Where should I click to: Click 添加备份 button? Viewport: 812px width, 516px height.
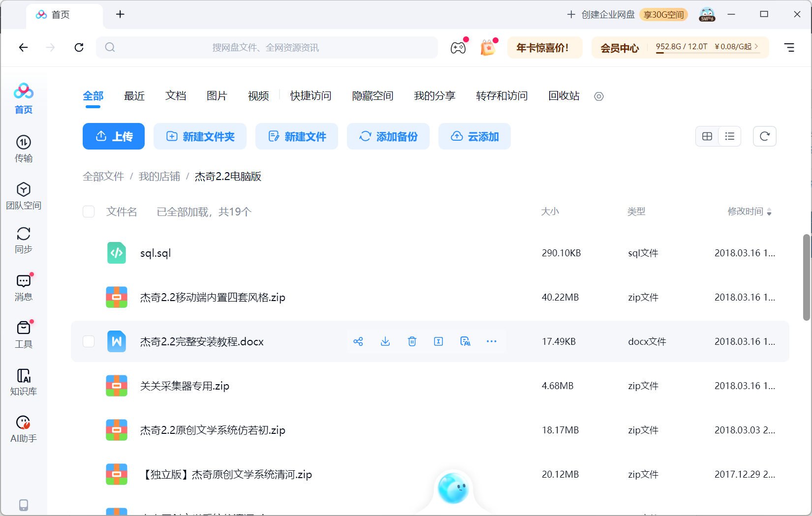388,136
